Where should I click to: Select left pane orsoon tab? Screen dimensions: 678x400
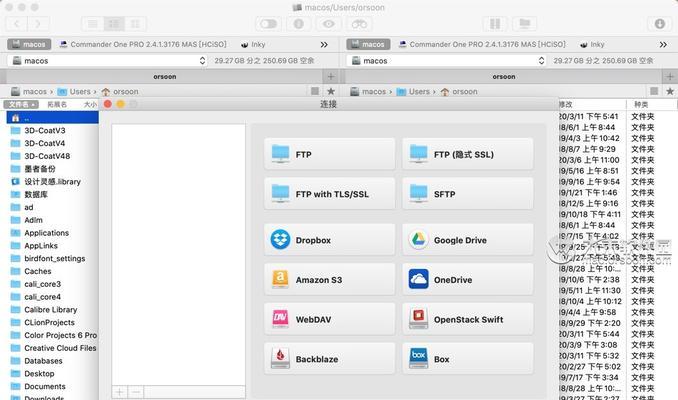[164, 77]
